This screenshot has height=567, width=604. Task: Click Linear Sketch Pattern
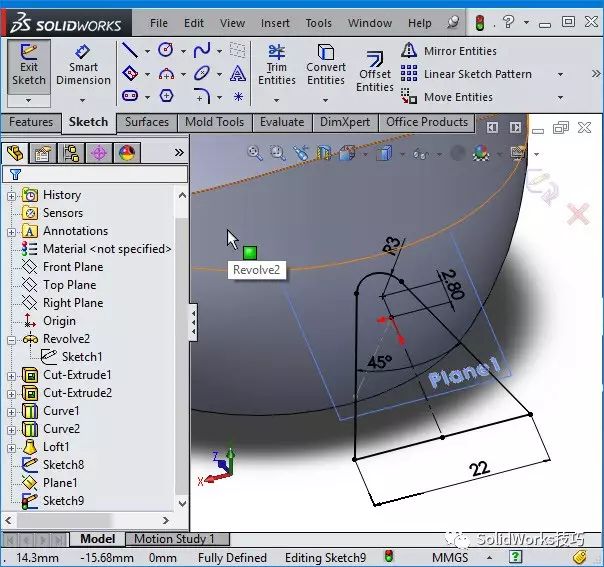point(466,74)
